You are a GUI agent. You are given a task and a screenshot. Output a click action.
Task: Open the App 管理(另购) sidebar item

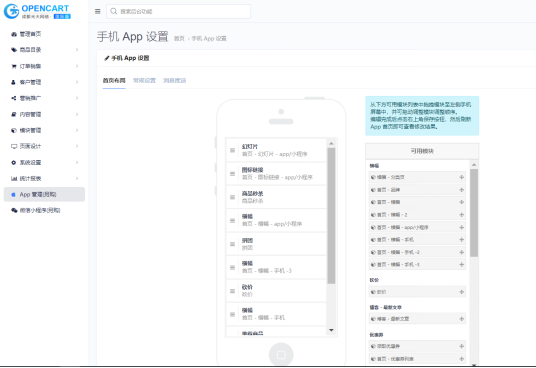click(x=44, y=194)
